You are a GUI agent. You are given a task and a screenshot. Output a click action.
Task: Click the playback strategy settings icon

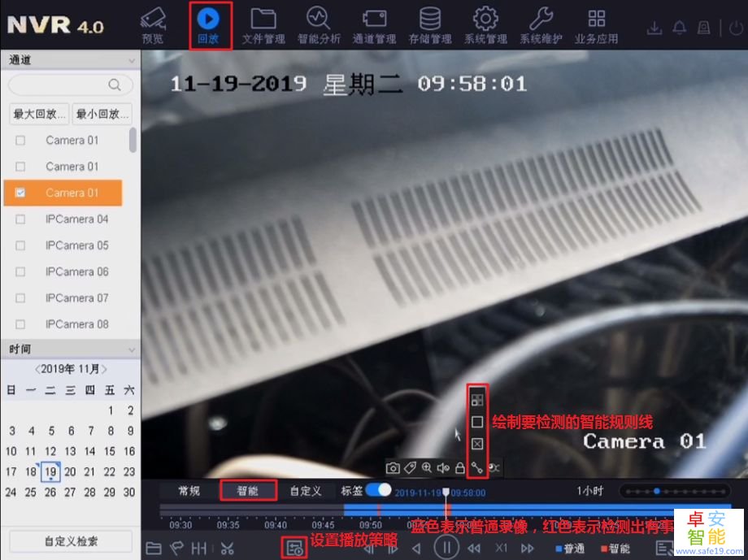(x=294, y=548)
